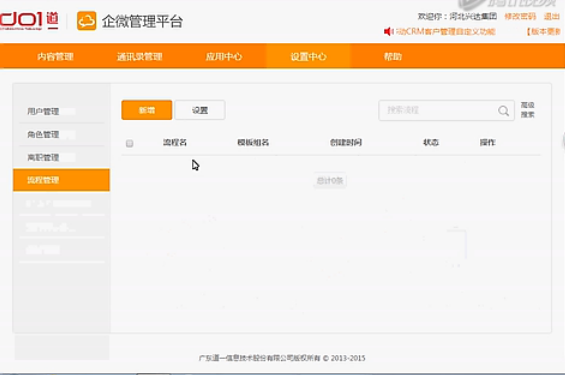Click the 高级搜索 link
Screen dimensions: 565x375
(x=528, y=110)
